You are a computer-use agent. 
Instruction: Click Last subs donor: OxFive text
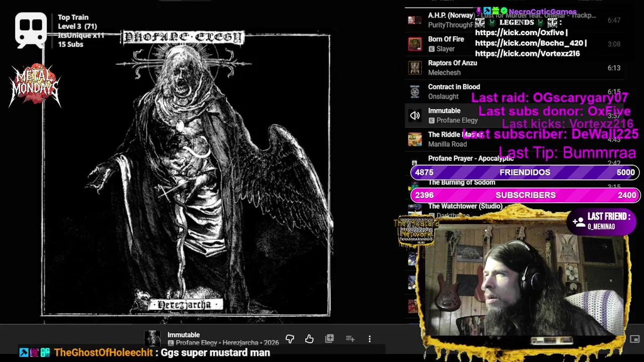pyautogui.click(x=554, y=111)
